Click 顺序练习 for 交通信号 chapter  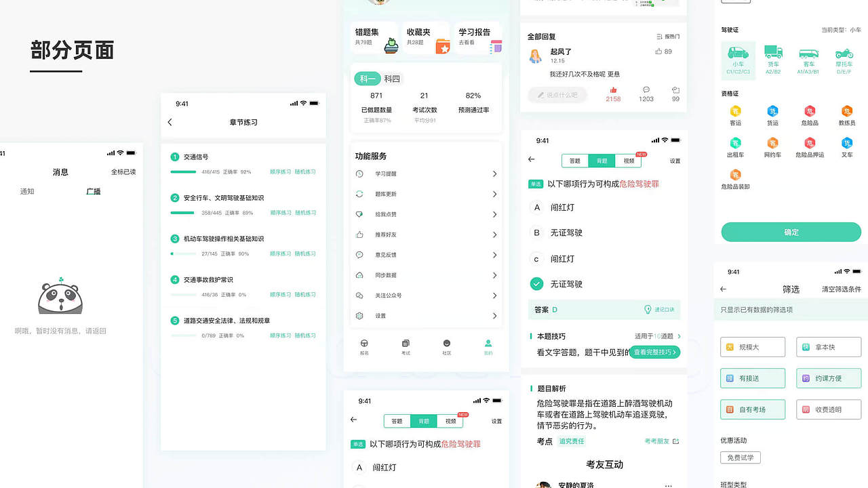point(280,172)
